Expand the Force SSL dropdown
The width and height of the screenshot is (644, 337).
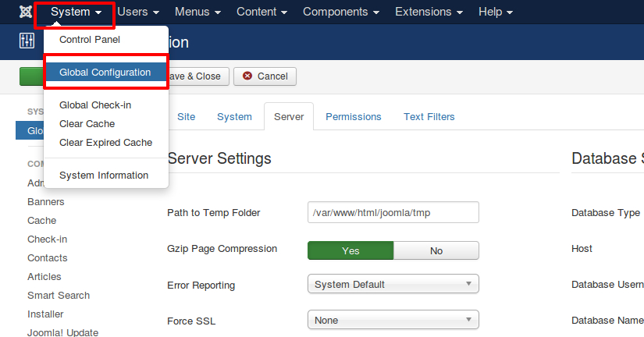393,320
